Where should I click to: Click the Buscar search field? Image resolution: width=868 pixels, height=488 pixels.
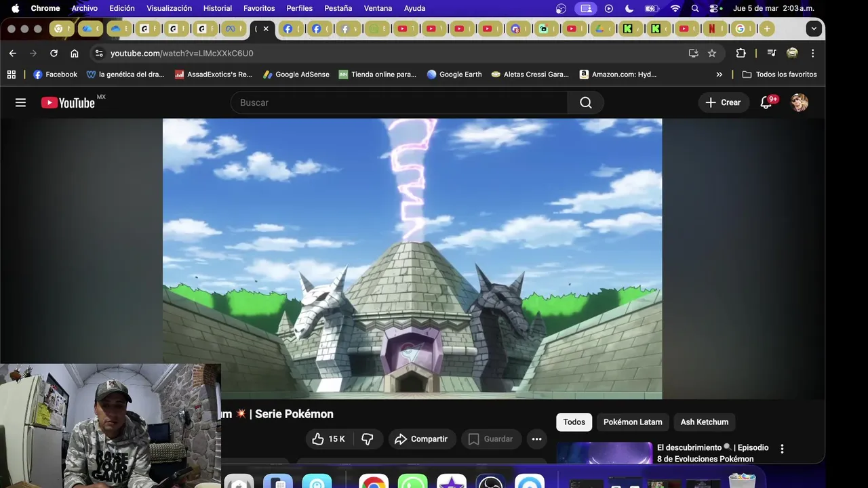coord(399,102)
